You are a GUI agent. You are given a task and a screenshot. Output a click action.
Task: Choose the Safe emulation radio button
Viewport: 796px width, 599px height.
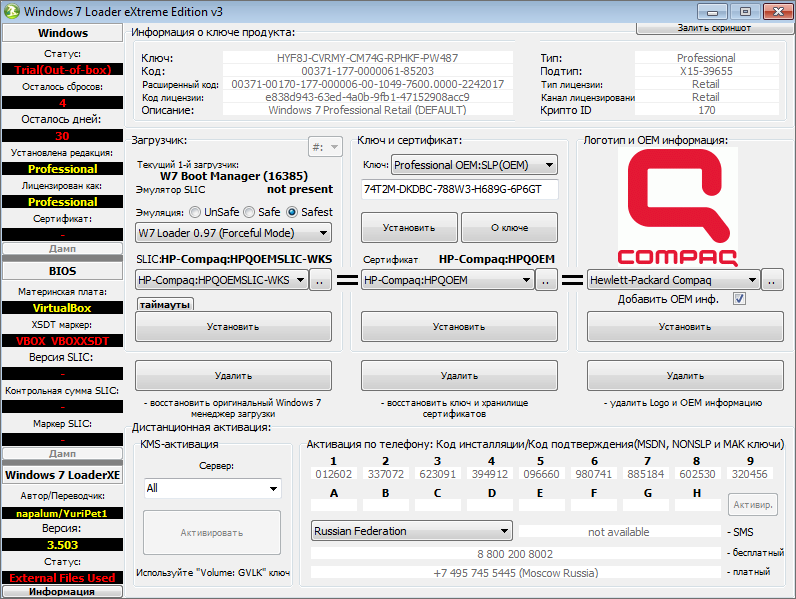(247, 212)
